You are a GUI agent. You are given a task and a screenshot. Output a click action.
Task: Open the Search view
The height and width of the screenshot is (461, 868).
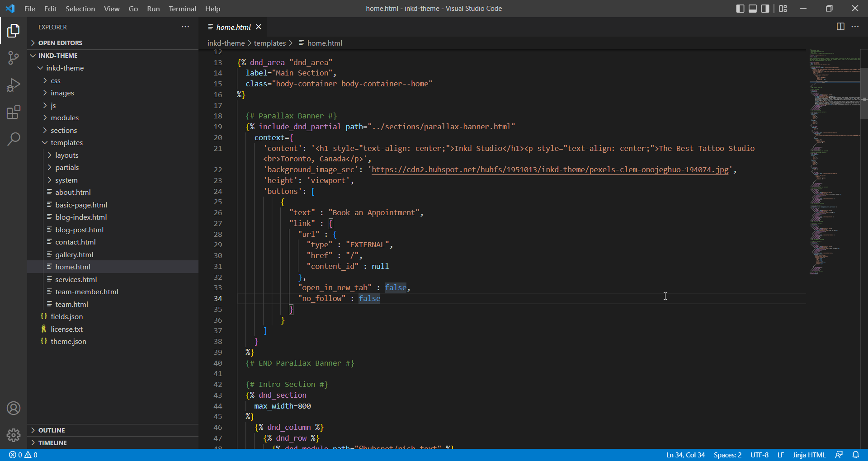coord(14,139)
